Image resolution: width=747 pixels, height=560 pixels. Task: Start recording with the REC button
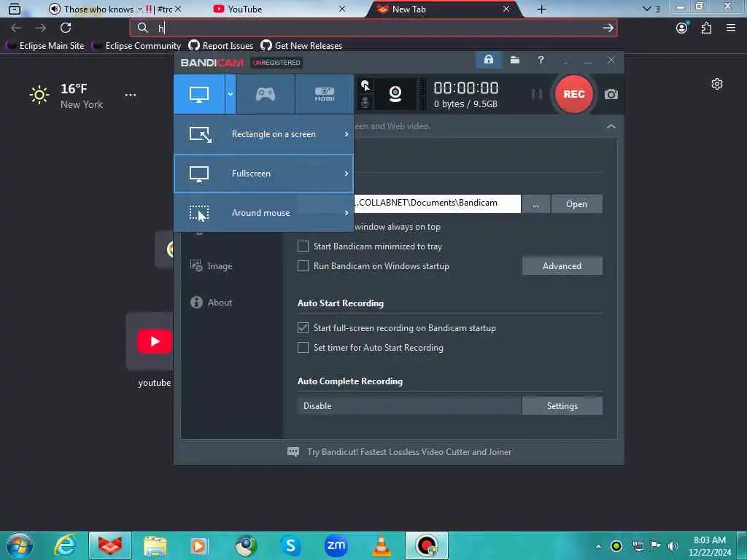coord(573,94)
